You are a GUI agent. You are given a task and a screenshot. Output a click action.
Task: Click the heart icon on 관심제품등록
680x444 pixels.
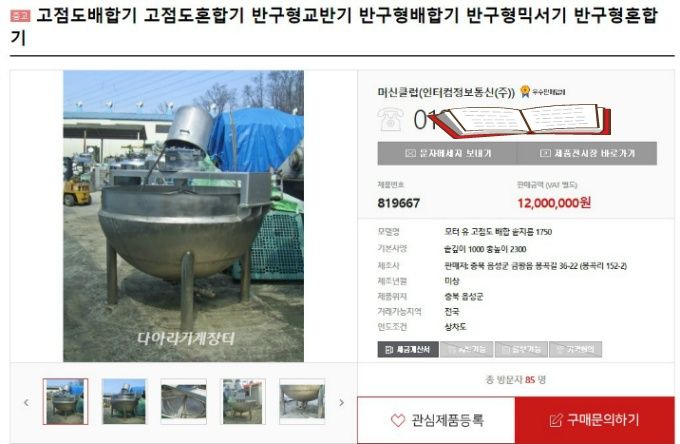[398, 420]
